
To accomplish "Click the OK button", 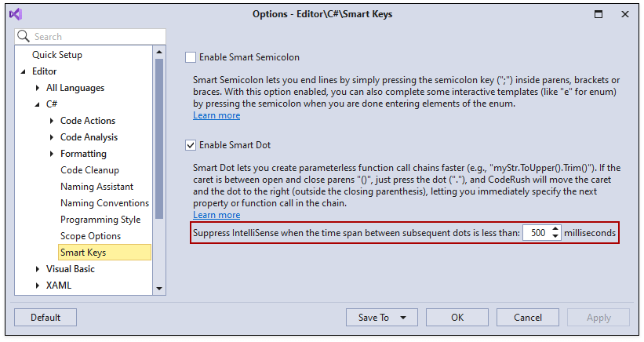I will tap(457, 318).
